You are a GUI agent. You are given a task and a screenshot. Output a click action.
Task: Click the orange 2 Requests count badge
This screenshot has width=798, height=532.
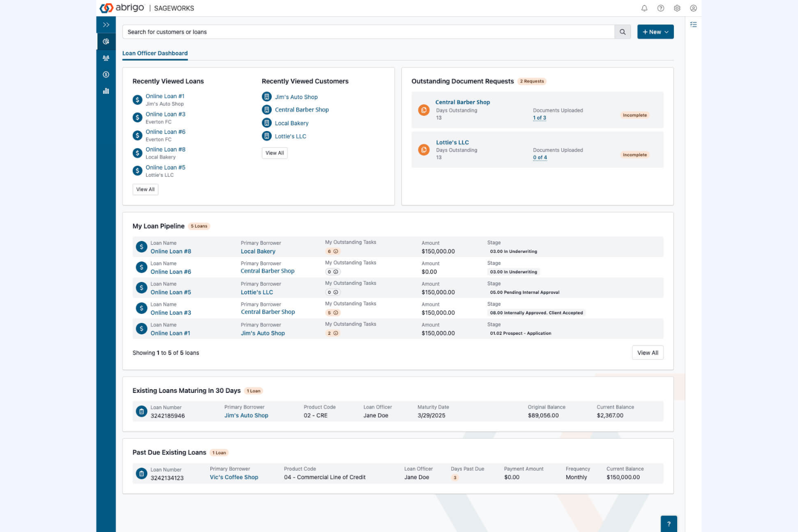(532, 81)
